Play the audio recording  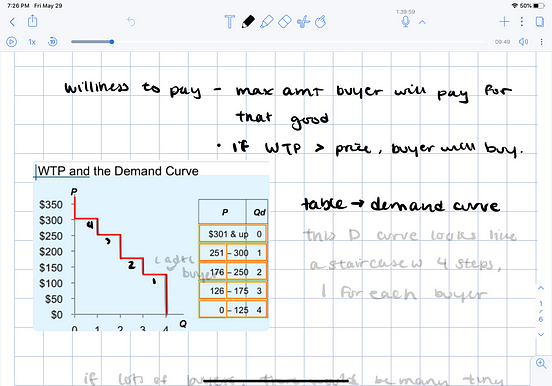[12, 42]
